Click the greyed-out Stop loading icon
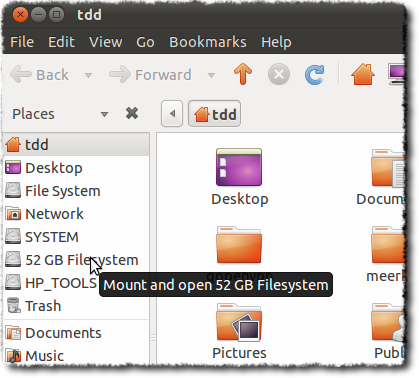The width and height of the screenshot is (419, 378). tap(279, 74)
